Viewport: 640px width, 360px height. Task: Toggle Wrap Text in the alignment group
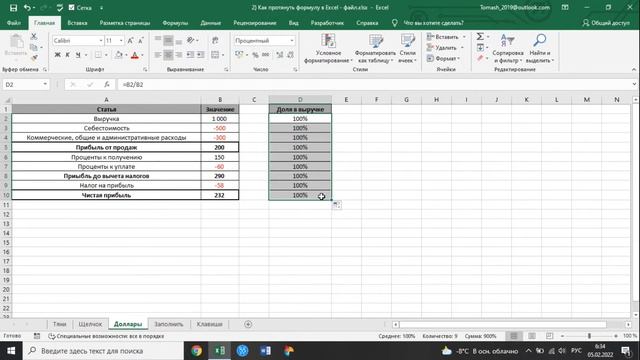[215, 40]
